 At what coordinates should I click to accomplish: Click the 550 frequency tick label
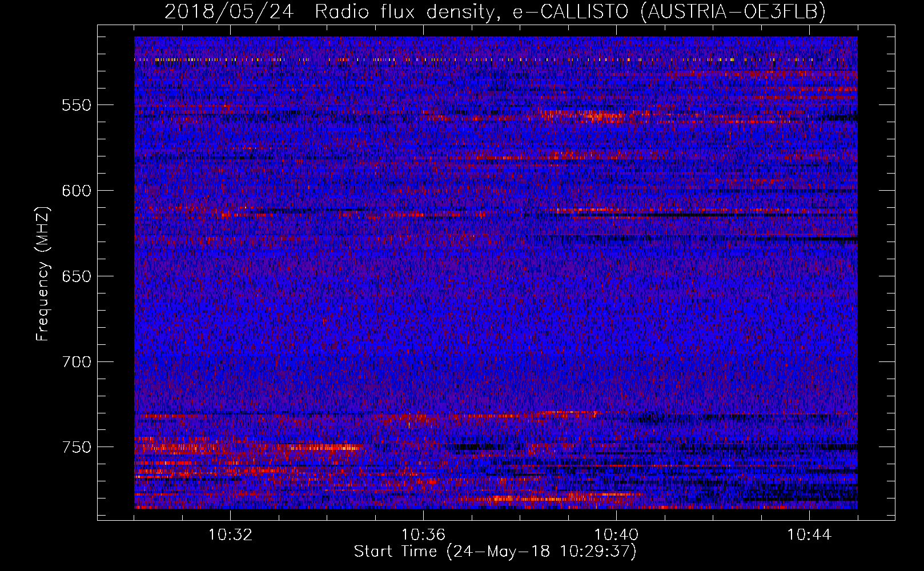tap(77, 105)
